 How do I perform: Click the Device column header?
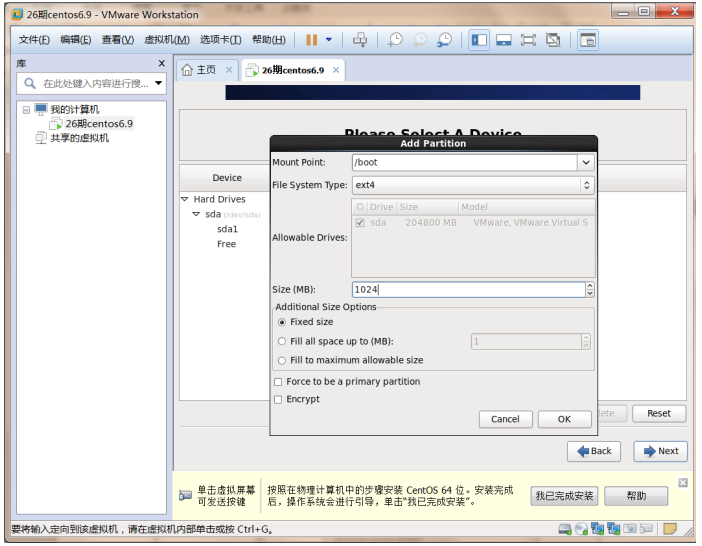point(227,178)
